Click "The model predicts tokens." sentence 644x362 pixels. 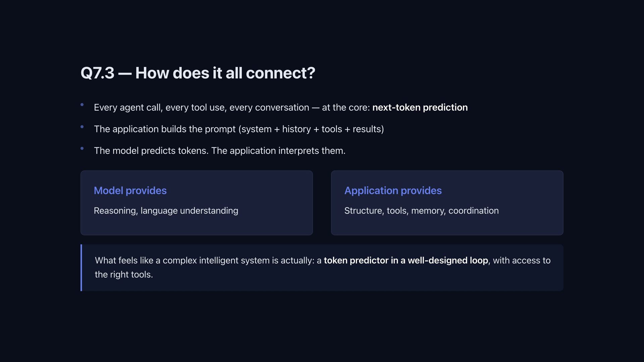coord(151,151)
